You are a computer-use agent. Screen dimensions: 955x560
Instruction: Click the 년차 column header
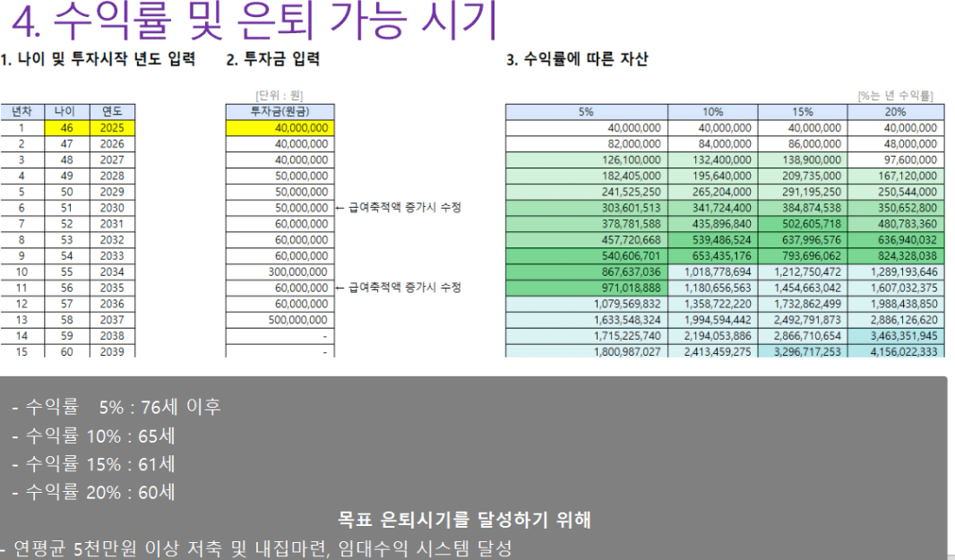click(x=22, y=112)
